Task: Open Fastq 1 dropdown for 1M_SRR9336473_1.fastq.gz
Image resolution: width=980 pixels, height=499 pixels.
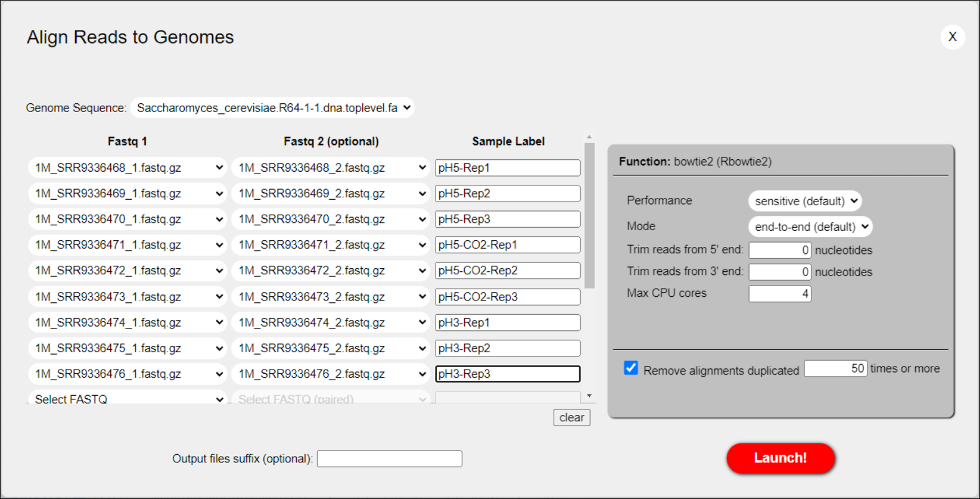Action: tap(127, 297)
